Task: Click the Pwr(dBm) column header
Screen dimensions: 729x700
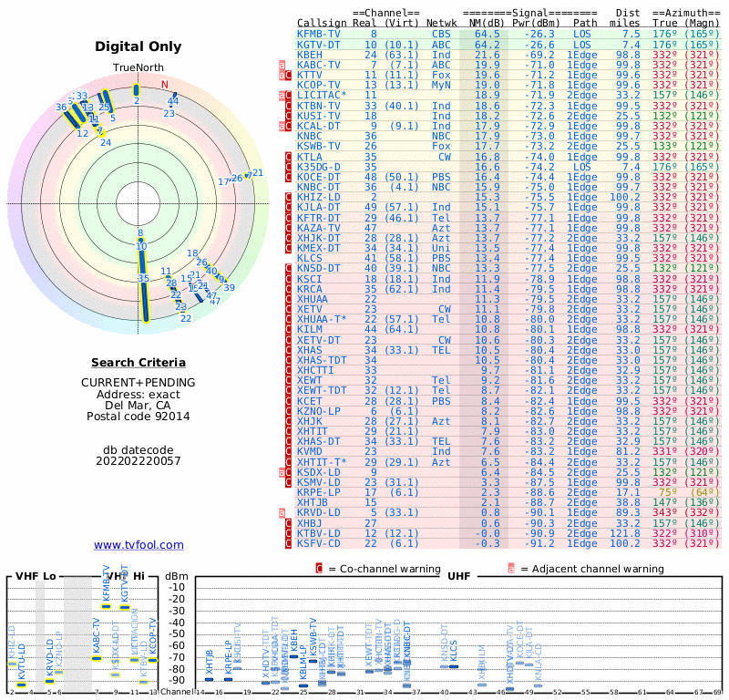Action: [x=537, y=23]
